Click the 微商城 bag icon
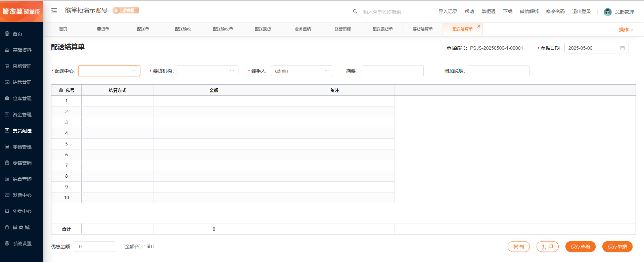Image resolution: width=644 pixels, height=262 pixels. coord(7,227)
